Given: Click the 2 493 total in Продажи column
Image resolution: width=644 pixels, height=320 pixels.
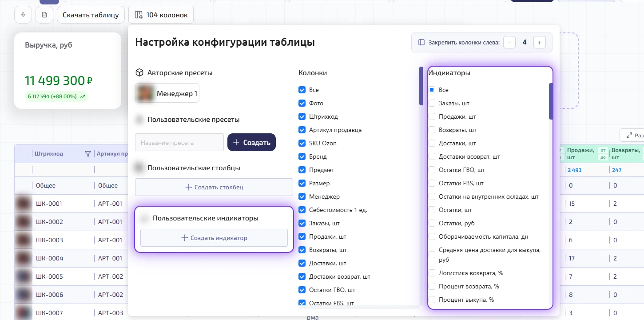Looking at the screenshot, I should point(574,170).
